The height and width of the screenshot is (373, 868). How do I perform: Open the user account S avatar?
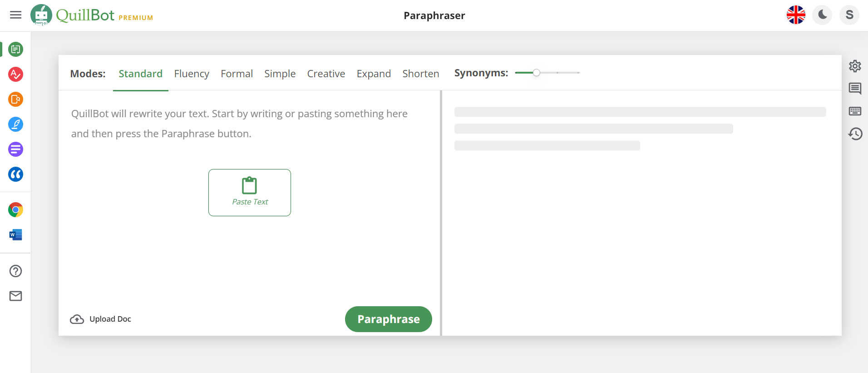849,15
